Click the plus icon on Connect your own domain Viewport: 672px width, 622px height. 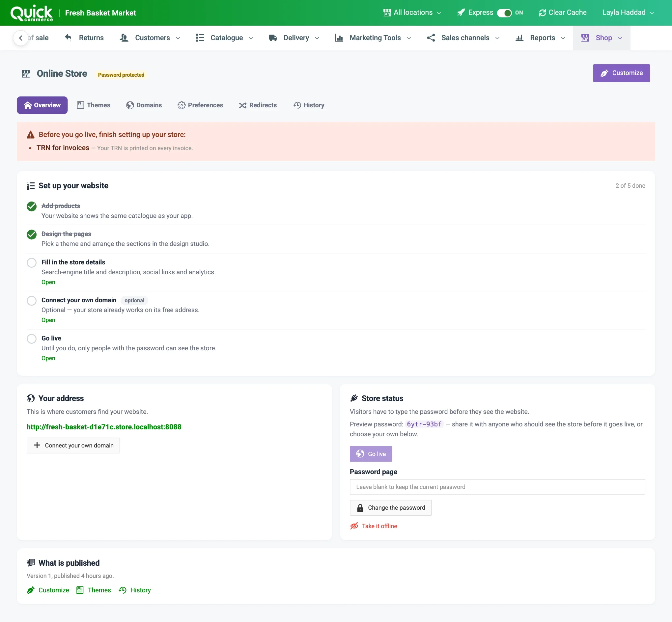tap(37, 445)
